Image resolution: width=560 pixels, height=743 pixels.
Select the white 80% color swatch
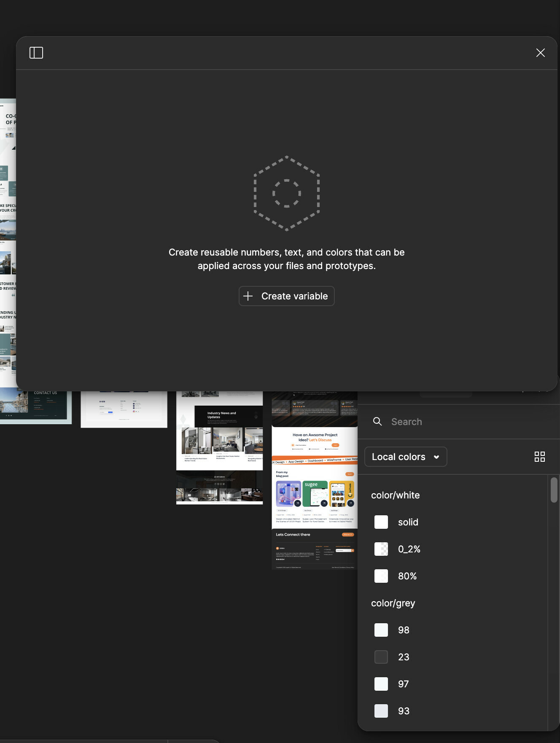click(x=381, y=576)
